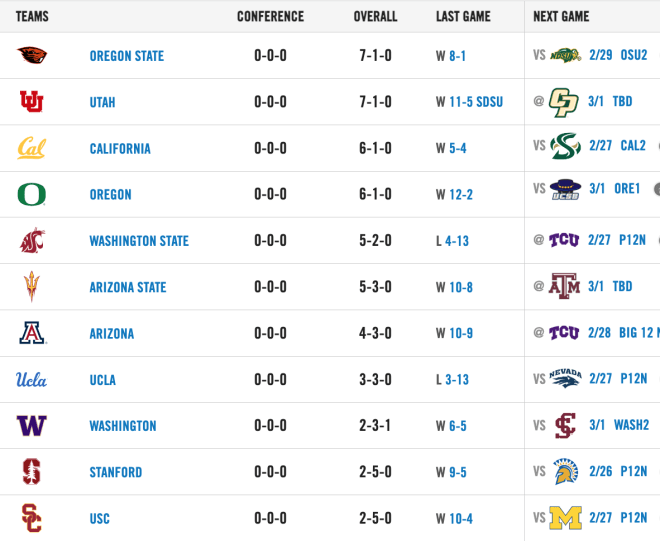Click the Michigan M opponent logo
Viewport: 660px width, 541px height.
tap(565, 517)
